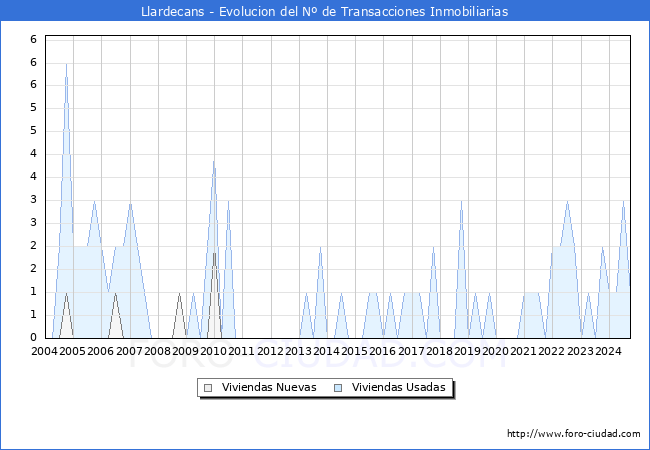Click the 2018 x-axis label
The height and width of the screenshot is (450, 650).
click(439, 351)
